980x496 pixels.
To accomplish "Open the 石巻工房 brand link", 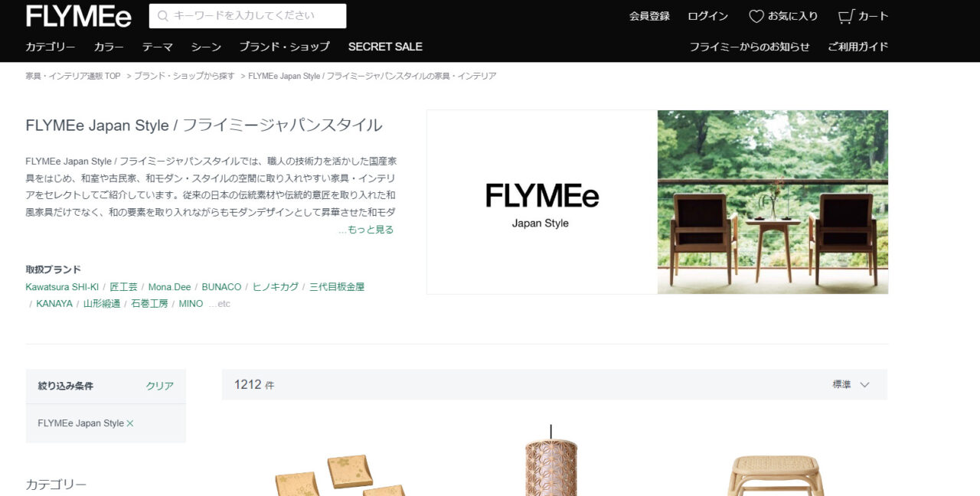I will [x=149, y=304].
